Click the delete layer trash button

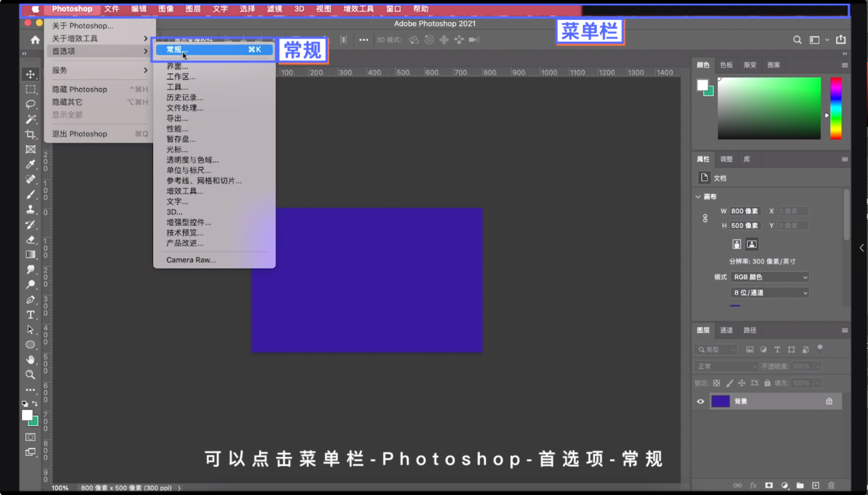click(832, 485)
